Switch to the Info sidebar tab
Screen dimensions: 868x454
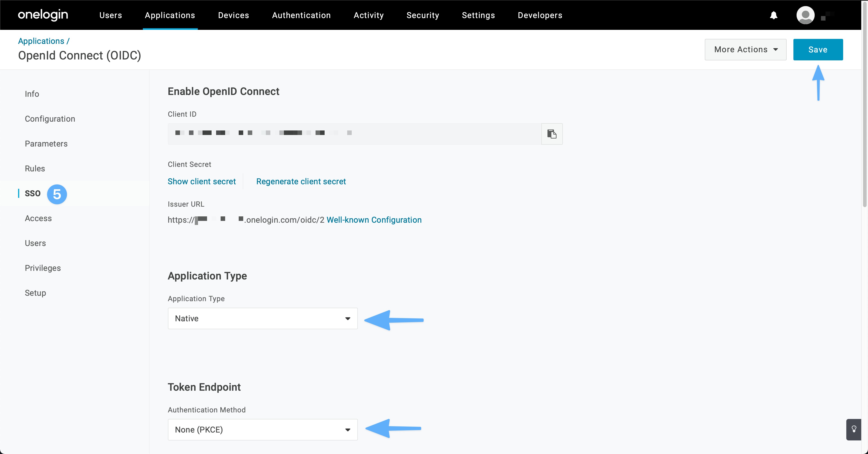pos(32,94)
